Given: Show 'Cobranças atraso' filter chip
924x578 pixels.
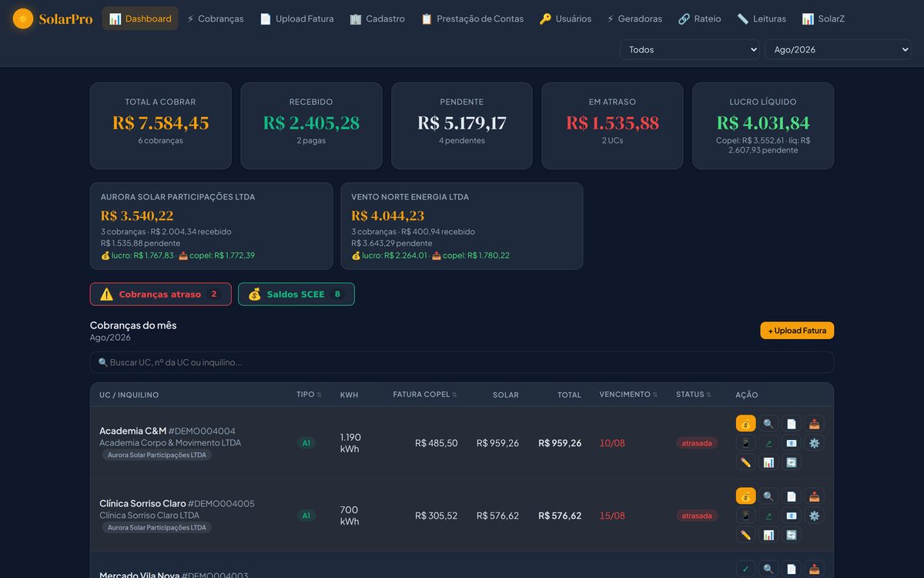Looking at the screenshot, I should click(x=160, y=294).
